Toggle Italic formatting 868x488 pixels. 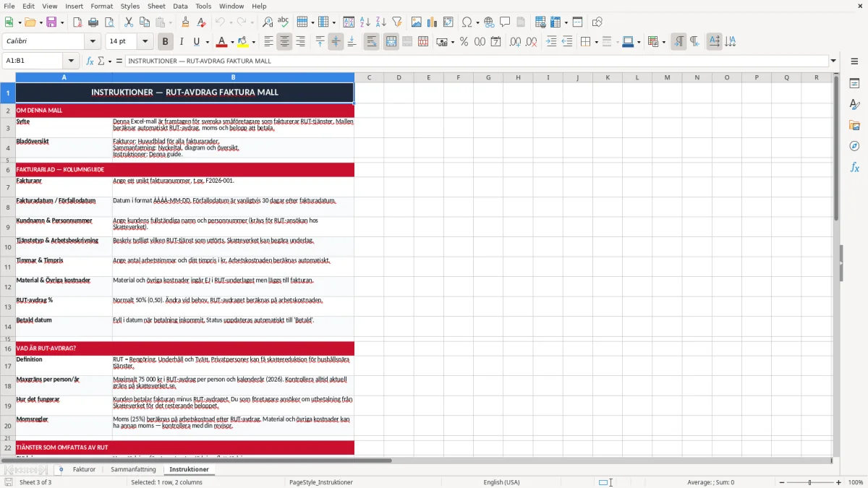(181, 42)
